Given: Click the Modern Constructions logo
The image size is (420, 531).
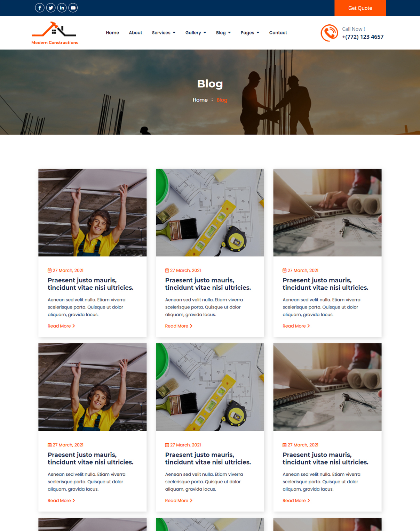Looking at the screenshot, I should (55, 33).
